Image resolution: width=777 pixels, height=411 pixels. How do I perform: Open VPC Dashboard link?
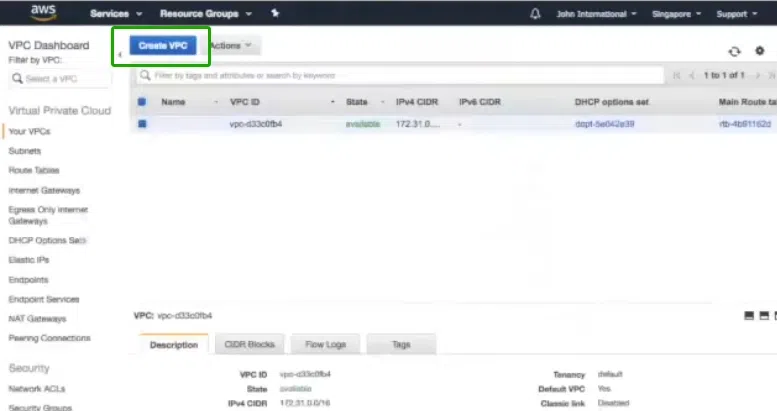pos(49,45)
